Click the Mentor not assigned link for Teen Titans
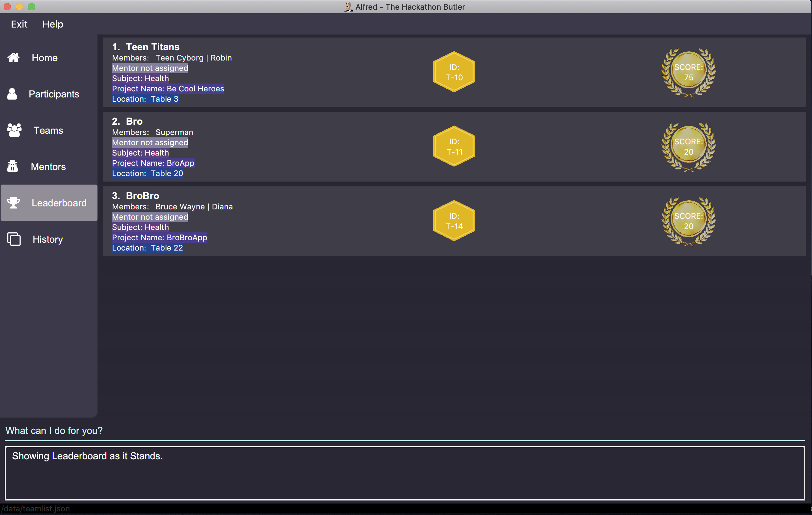Image resolution: width=812 pixels, height=515 pixels. point(150,68)
